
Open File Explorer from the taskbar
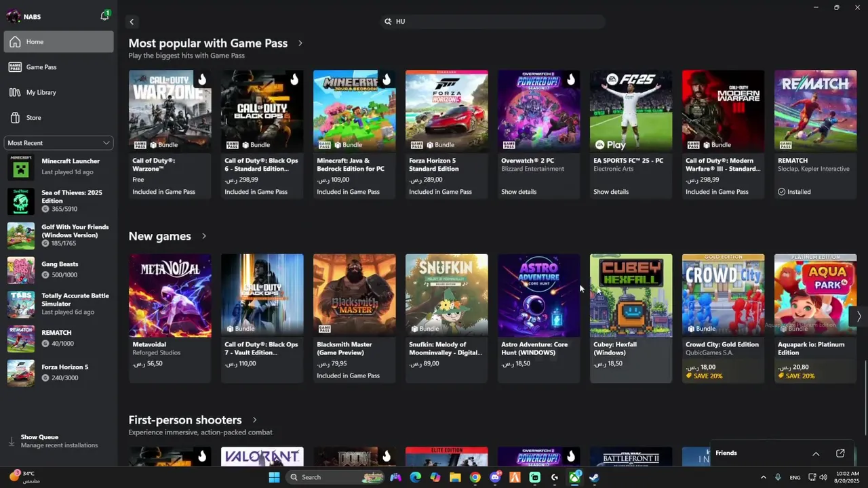click(x=455, y=477)
